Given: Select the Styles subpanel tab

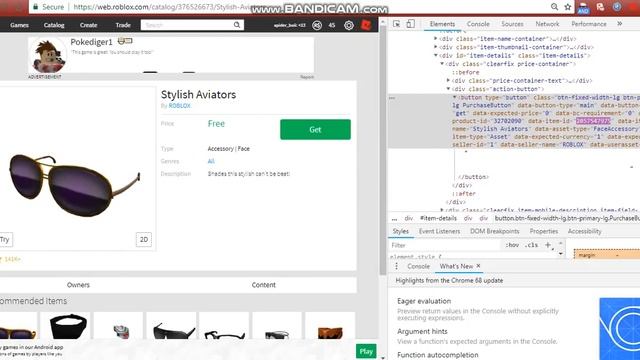Looking at the screenshot, I should pyautogui.click(x=400, y=231).
